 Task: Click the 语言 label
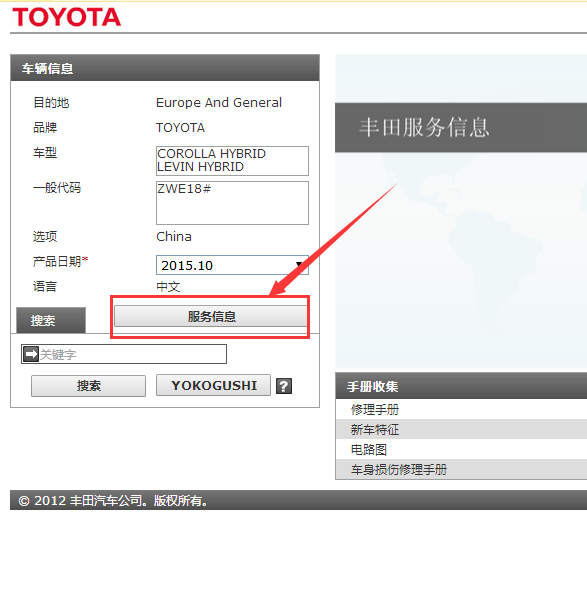45,286
